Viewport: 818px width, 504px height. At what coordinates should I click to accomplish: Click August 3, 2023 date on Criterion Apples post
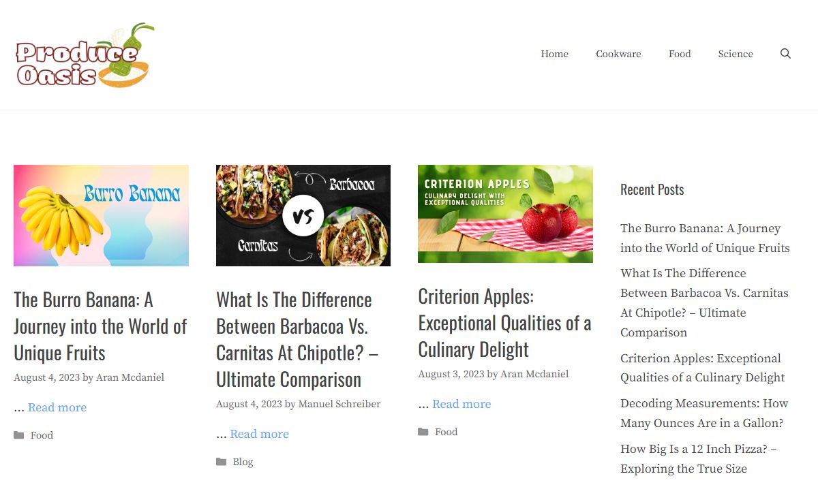pos(451,374)
